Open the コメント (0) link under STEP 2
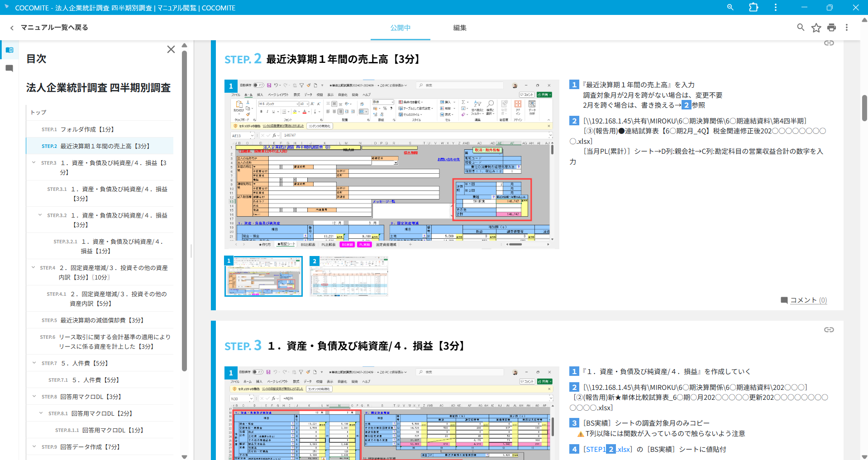 [808, 300]
